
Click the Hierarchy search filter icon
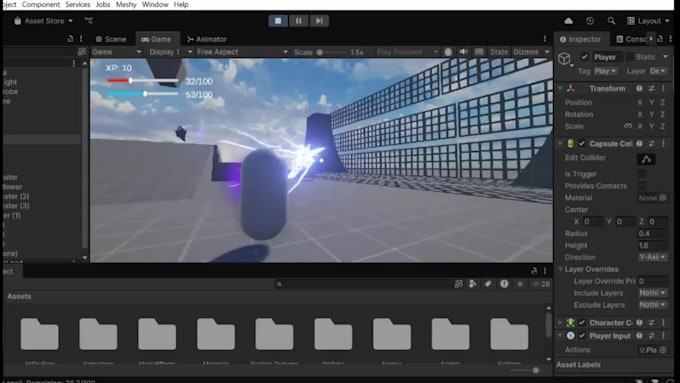point(82,52)
